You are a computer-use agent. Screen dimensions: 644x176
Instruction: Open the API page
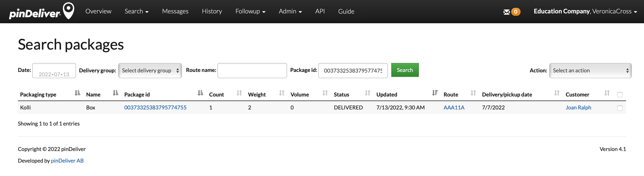click(320, 11)
